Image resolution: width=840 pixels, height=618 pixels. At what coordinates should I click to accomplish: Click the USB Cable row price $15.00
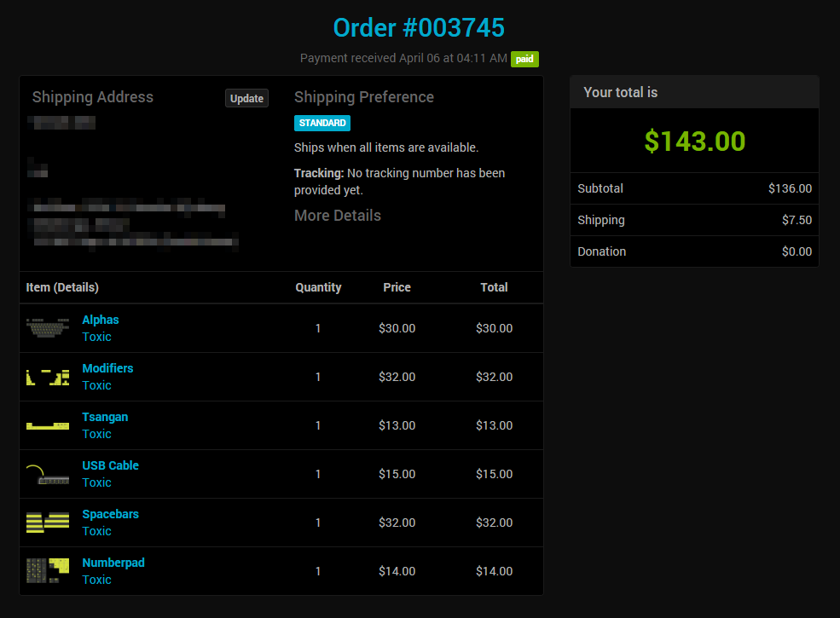click(397, 474)
